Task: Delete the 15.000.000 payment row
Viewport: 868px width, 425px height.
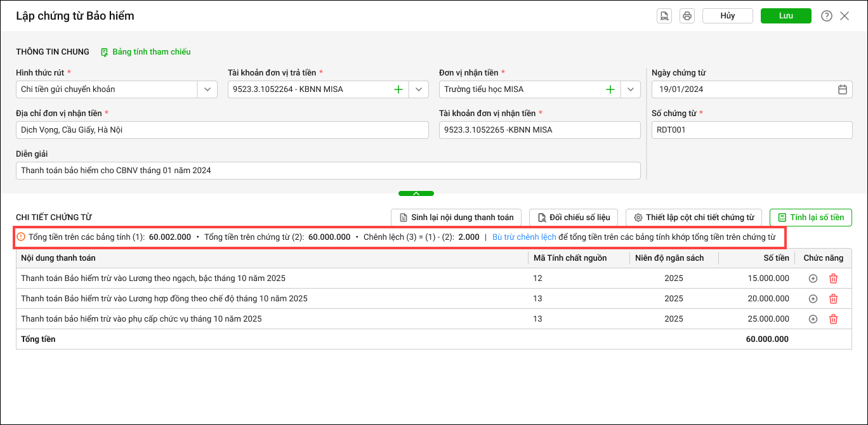Action: coord(833,278)
